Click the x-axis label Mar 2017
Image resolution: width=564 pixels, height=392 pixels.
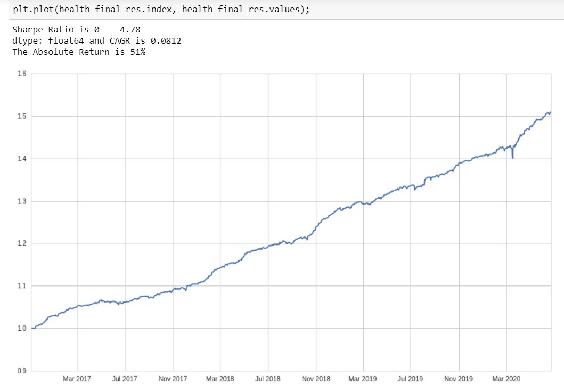tap(77, 379)
